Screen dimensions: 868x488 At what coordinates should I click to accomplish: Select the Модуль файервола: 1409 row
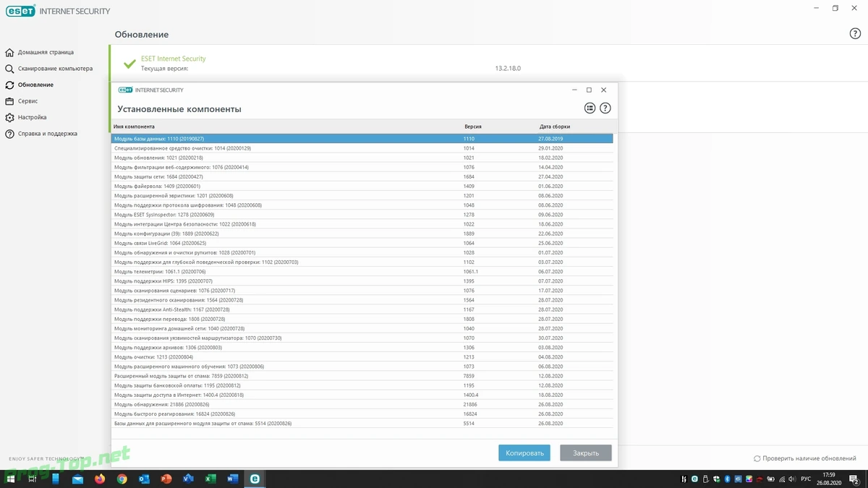point(362,186)
